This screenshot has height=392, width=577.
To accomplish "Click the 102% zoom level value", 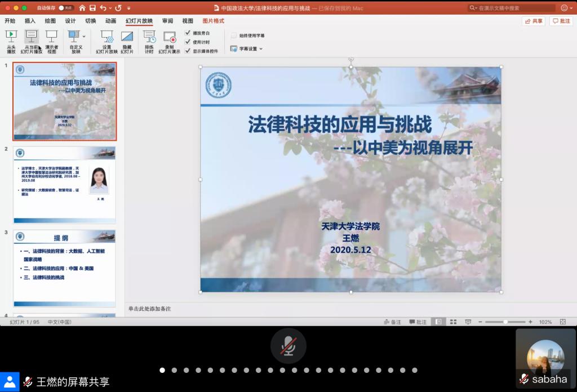I will pyautogui.click(x=545, y=322).
